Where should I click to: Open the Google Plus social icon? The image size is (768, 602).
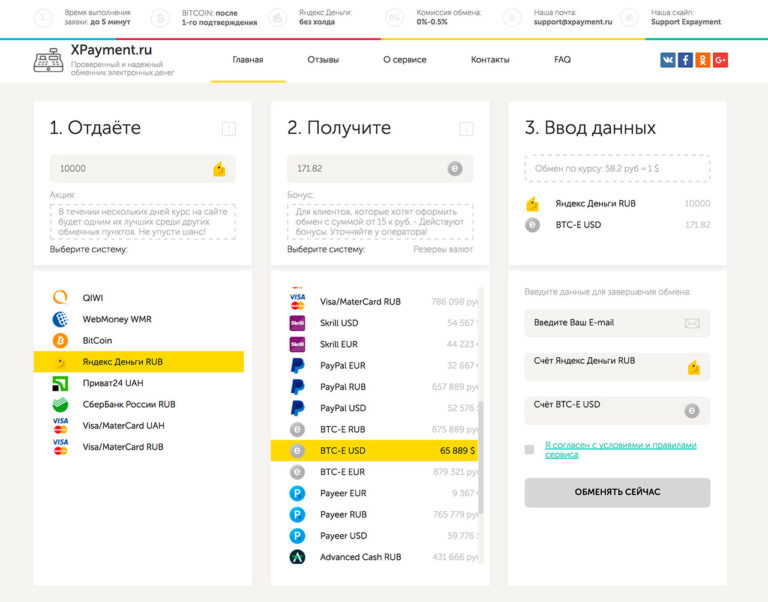click(720, 60)
